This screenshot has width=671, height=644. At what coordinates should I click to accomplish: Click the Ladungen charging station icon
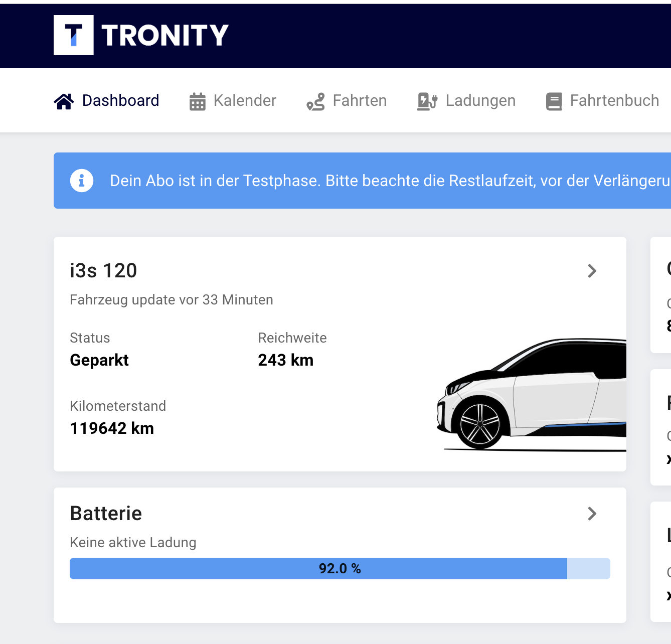tap(427, 101)
